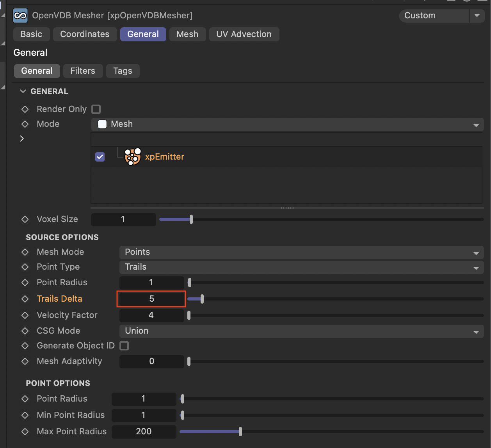Image resolution: width=491 pixels, height=448 pixels.
Task: Click the Trails Delta value field
Action: pyautogui.click(x=151, y=299)
